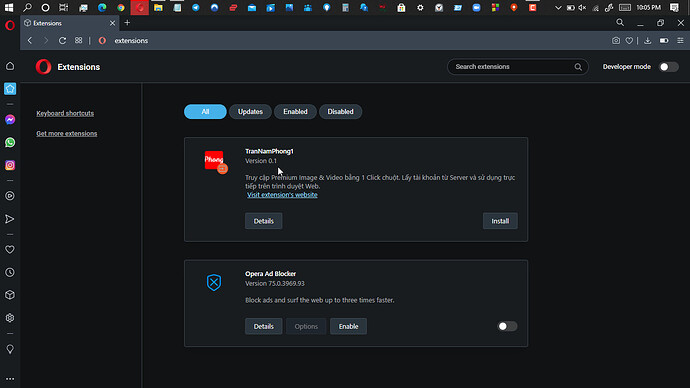Open Details for Opera Ad Blocker
Screen dimensions: 690x388
point(264,326)
